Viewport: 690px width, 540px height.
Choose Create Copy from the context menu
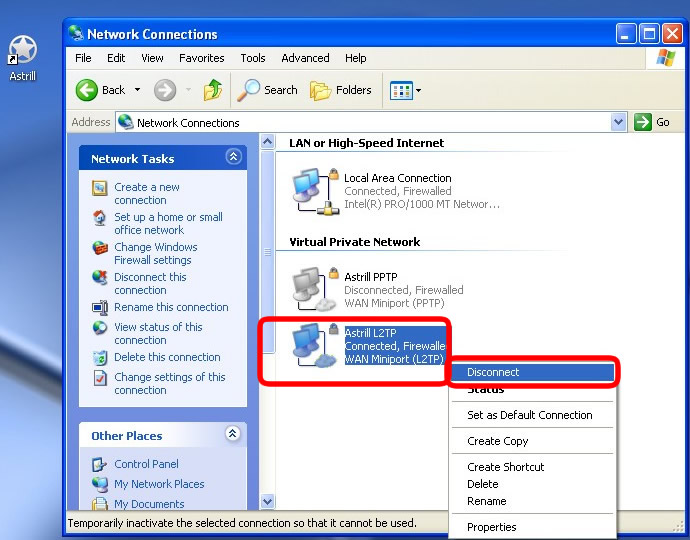tap(533, 441)
